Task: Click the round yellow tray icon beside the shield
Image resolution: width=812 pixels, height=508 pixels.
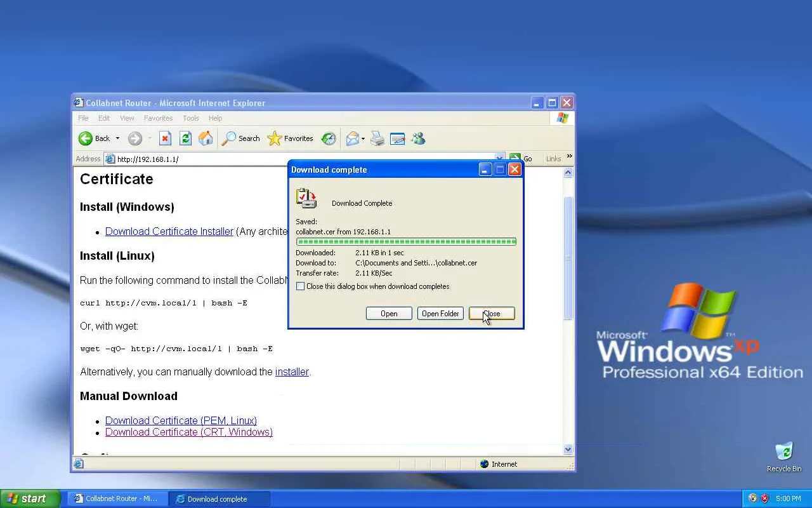Action: tap(753, 498)
